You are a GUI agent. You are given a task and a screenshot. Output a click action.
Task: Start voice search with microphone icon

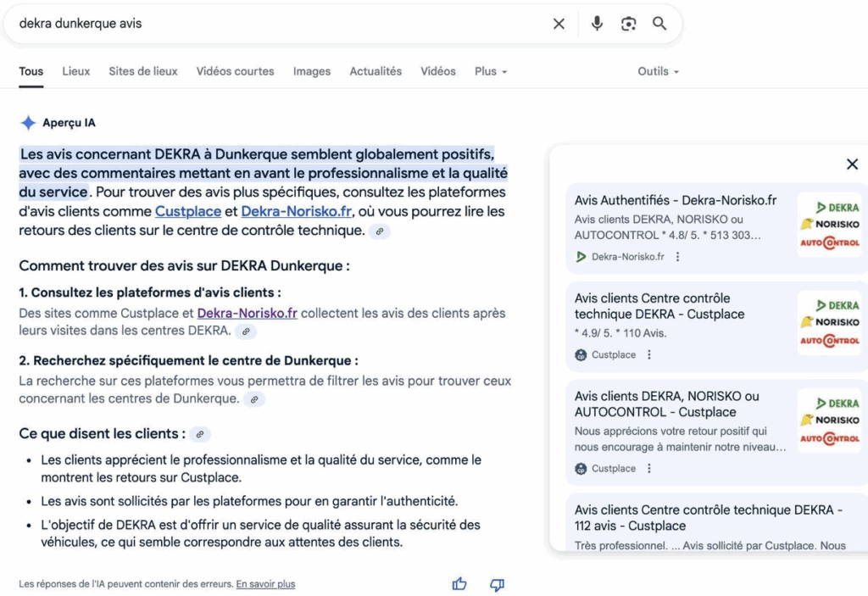click(x=597, y=24)
